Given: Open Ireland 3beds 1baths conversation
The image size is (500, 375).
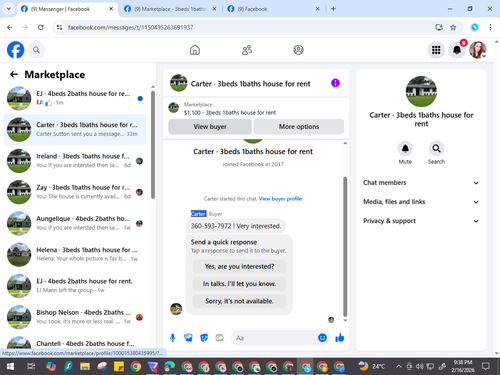Looking at the screenshot, I should click(75, 161).
